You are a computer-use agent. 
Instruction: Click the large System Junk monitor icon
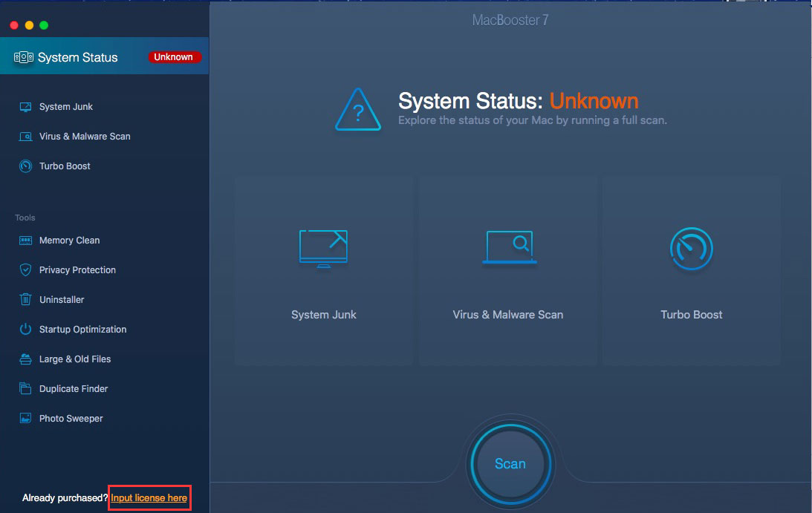tap(324, 249)
